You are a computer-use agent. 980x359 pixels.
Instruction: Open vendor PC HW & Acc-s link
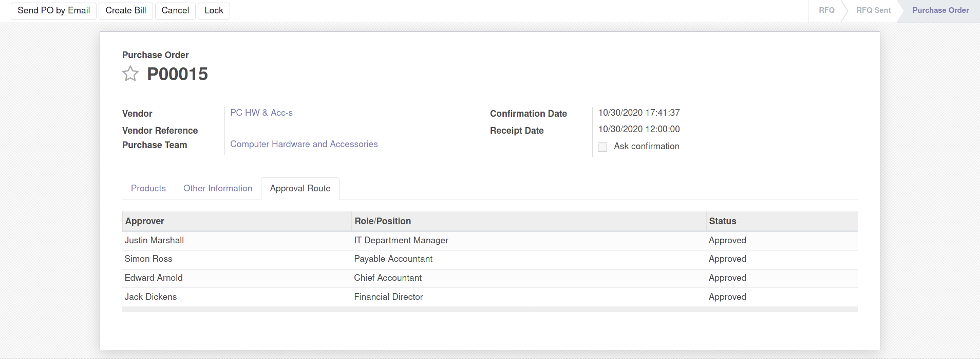pyautogui.click(x=261, y=113)
